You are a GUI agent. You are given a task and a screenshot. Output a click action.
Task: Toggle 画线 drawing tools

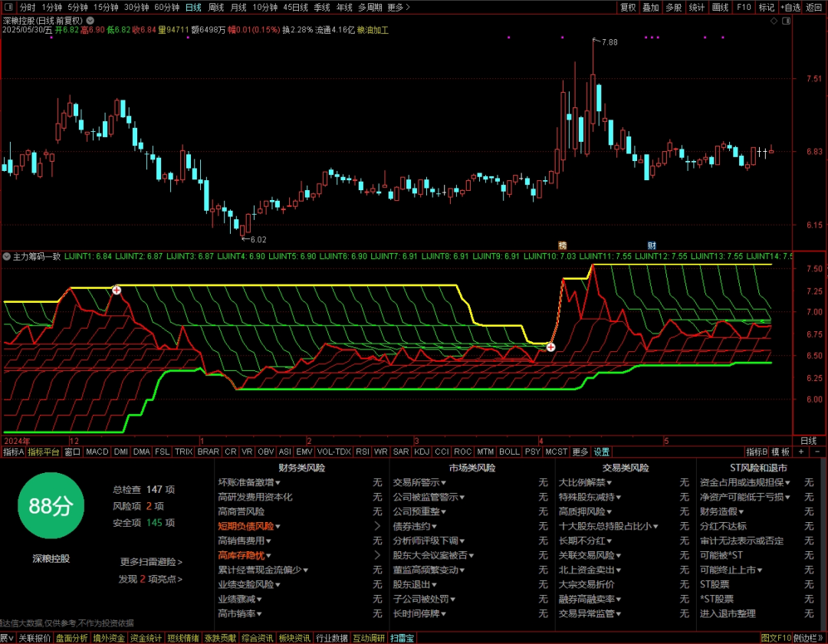pos(720,7)
